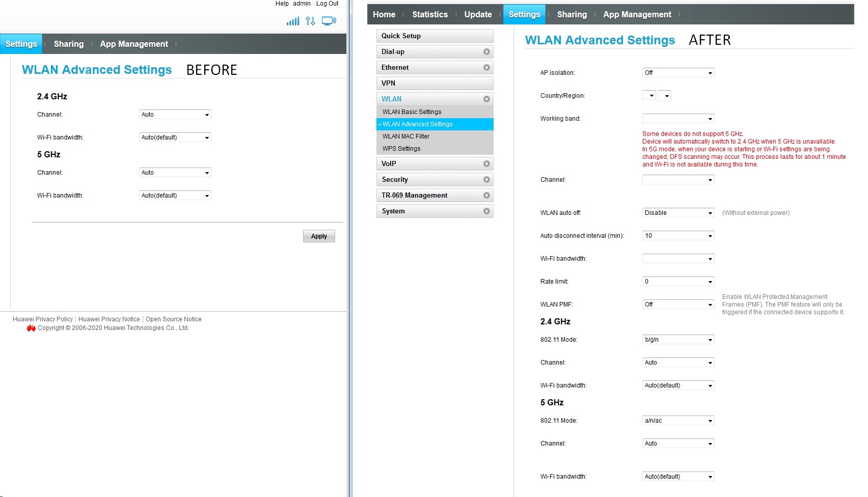868x497 pixels.
Task: Click the Apply button
Action: 319,236
